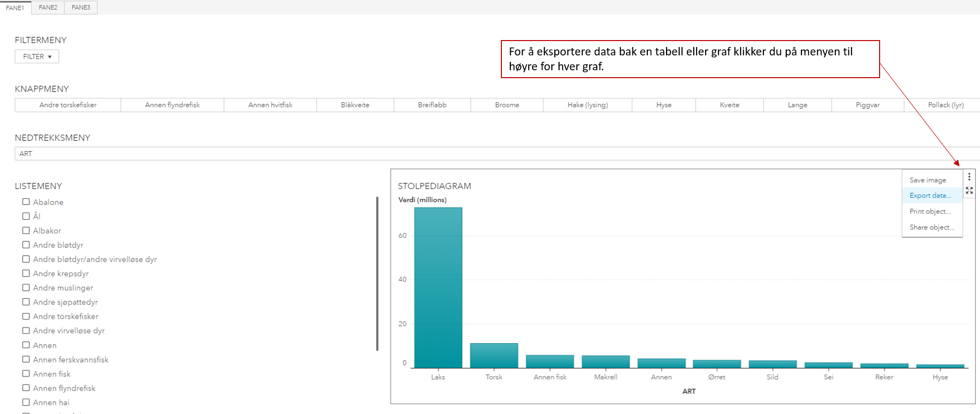Open the three-dot chart options menu
Screen dimensions: 980x414
(x=969, y=177)
